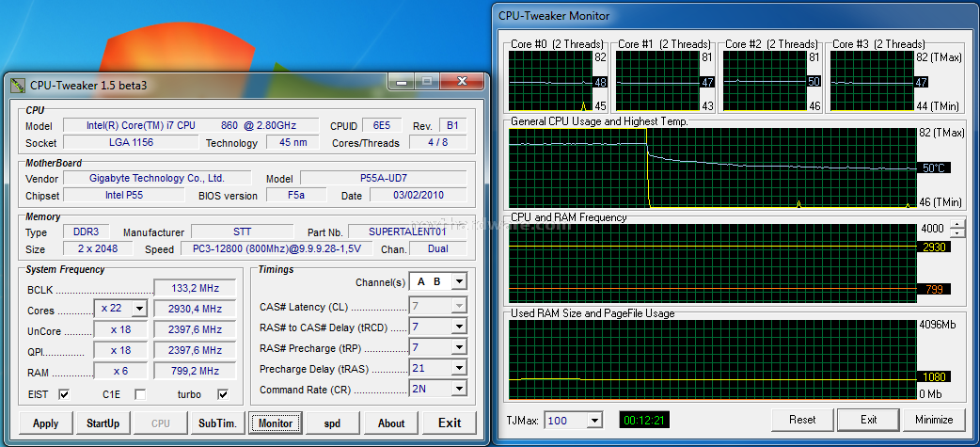Click the memory size 2 x 2048 field
Viewport: 980px width, 447px height.
[x=97, y=248]
